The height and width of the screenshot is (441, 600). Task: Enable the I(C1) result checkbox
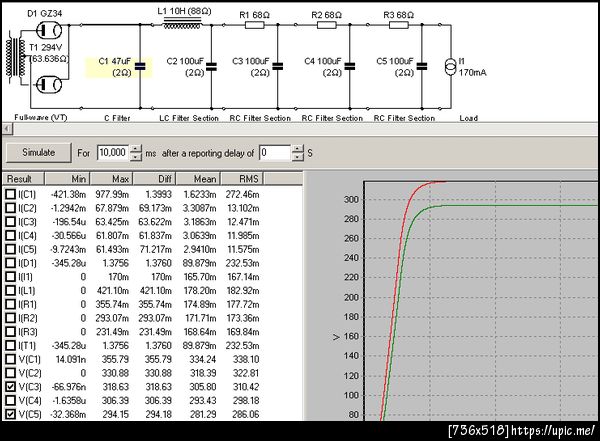(10, 194)
